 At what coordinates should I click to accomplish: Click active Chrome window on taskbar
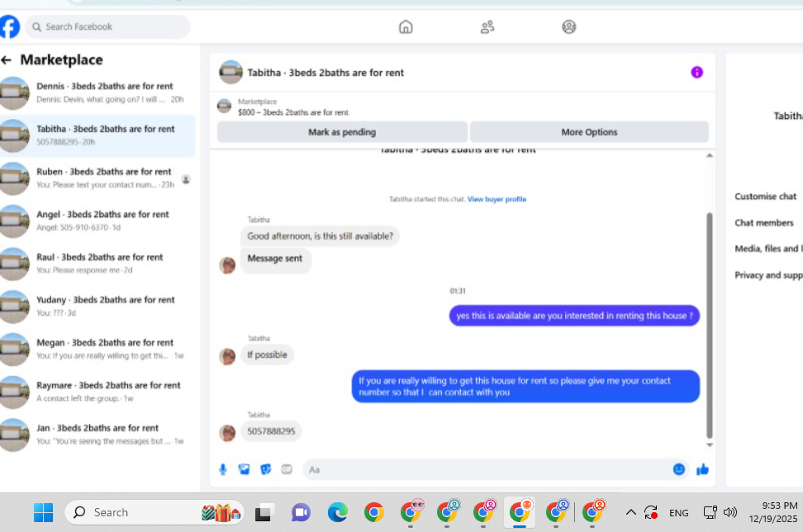click(520, 512)
